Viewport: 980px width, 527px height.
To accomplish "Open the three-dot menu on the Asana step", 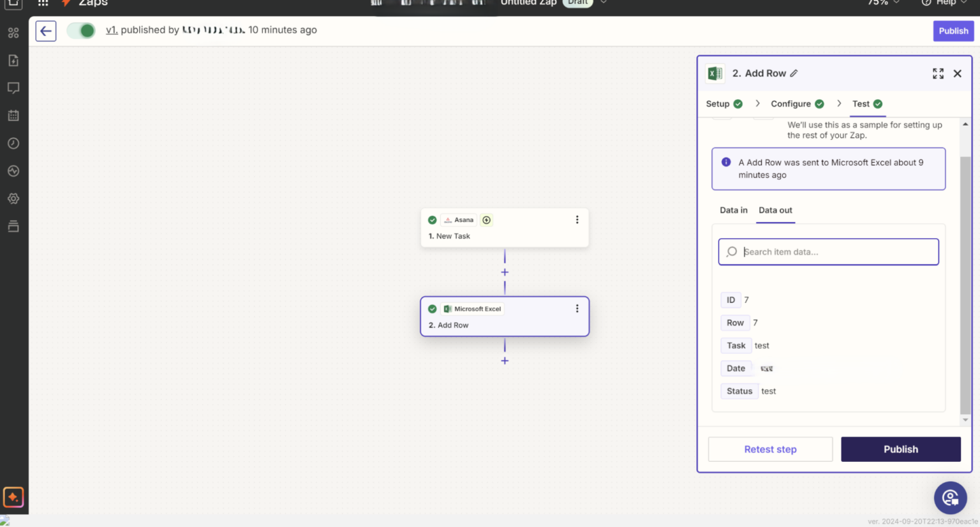I will 577,219.
